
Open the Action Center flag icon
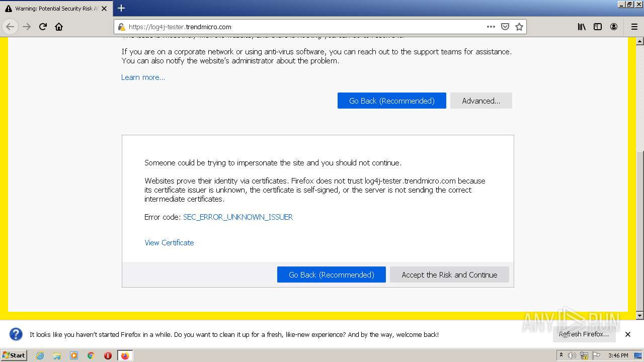tap(596, 355)
